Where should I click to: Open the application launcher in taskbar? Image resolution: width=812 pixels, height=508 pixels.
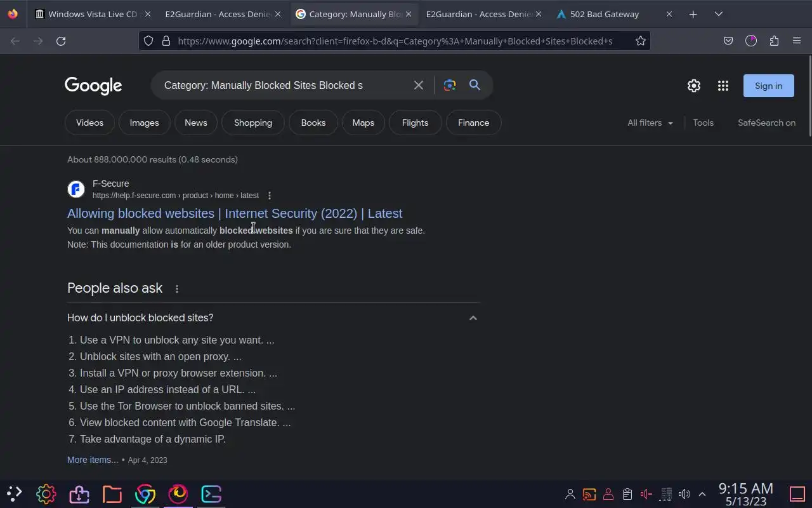[x=14, y=493]
